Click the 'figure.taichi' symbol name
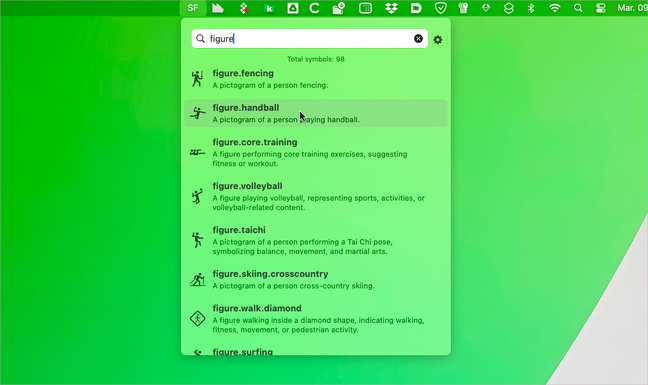This screenshot has width=648, height=385. (239, 230)
